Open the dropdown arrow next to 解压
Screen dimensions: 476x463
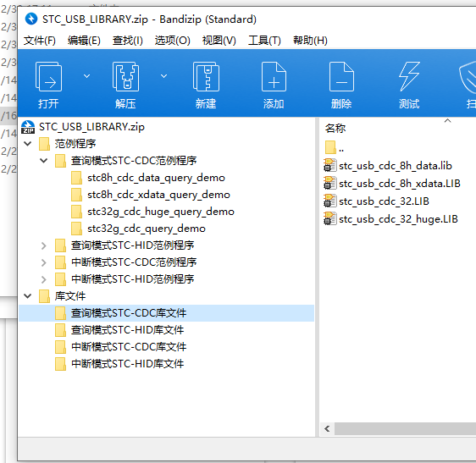click(x=164, y=76)
